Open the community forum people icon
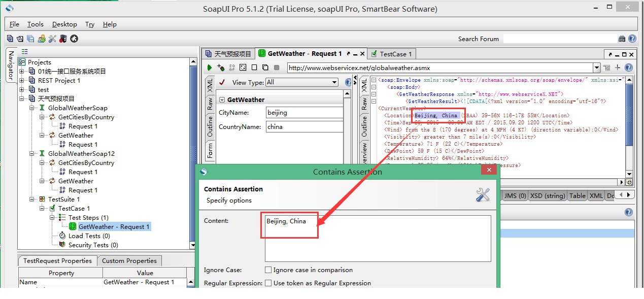Screen dimensions: 644x299 (x=42, y=39)
